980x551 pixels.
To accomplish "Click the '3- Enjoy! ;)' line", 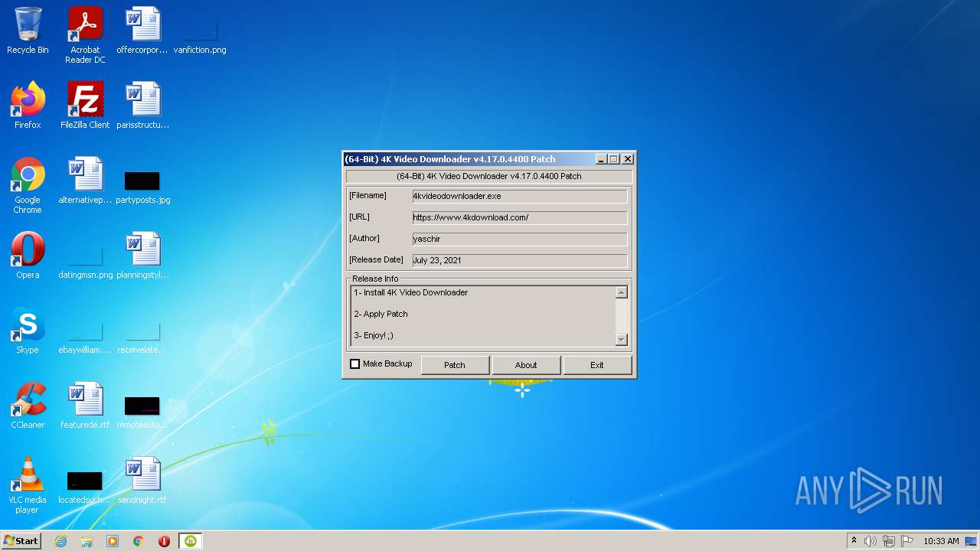I will (x=374, y=335).
